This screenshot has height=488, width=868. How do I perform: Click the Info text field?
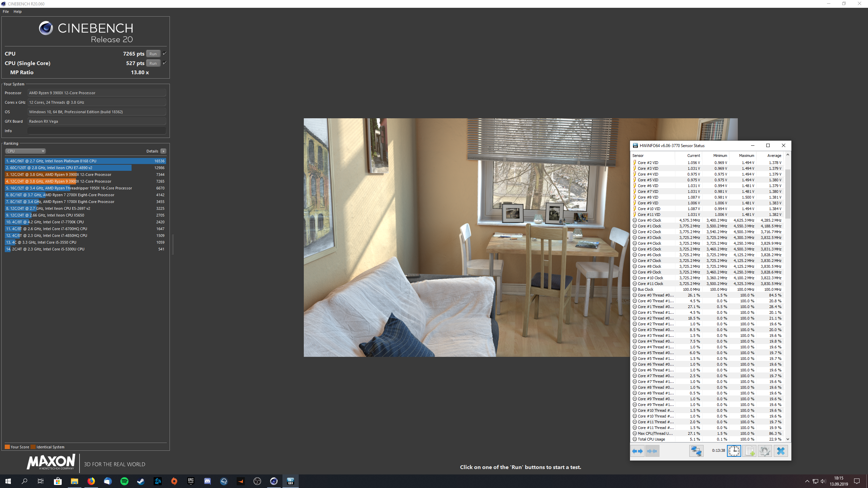[x=97, y=131]
